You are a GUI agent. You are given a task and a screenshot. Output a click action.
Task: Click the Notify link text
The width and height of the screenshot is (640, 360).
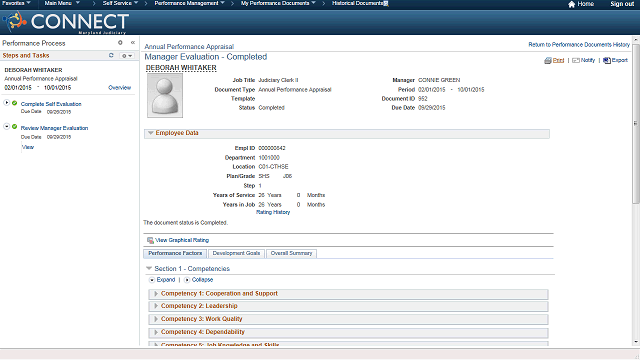[x=588, y=60]
